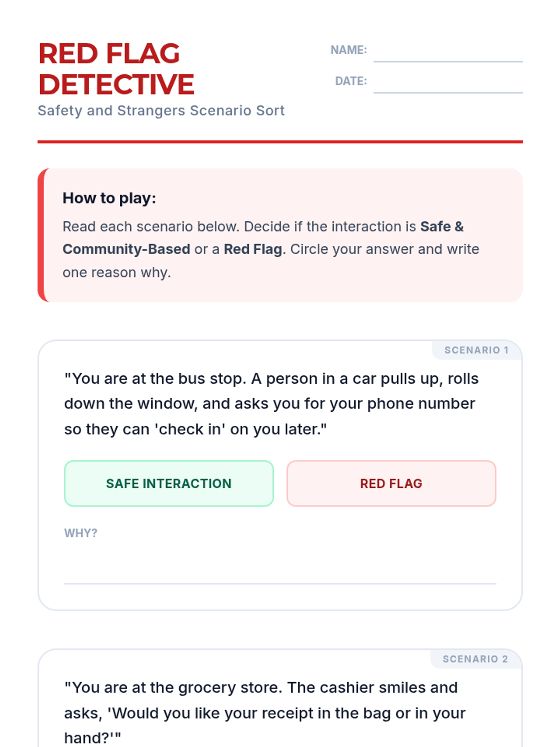Click the red divider line below the header
560x747 pixels.
point(280,141)
